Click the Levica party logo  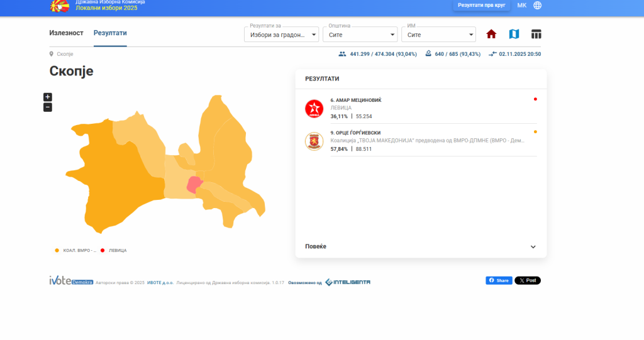(x=314, y=109)
